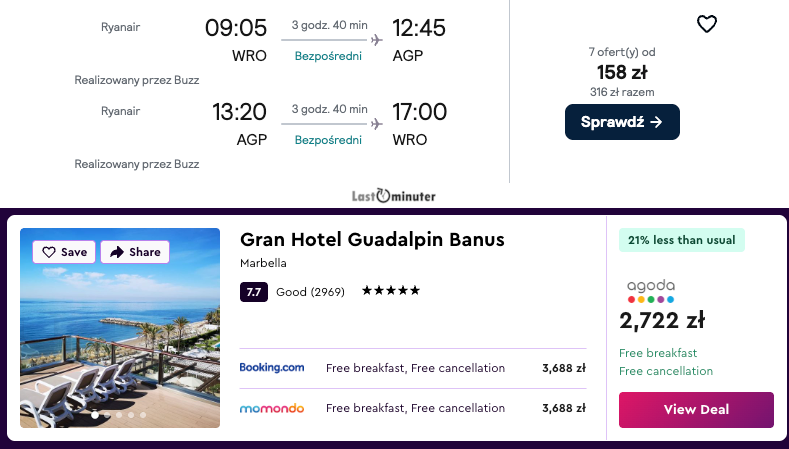Click the heart favorite icon for the flight
789x449 pixels.
click(707, 24)
